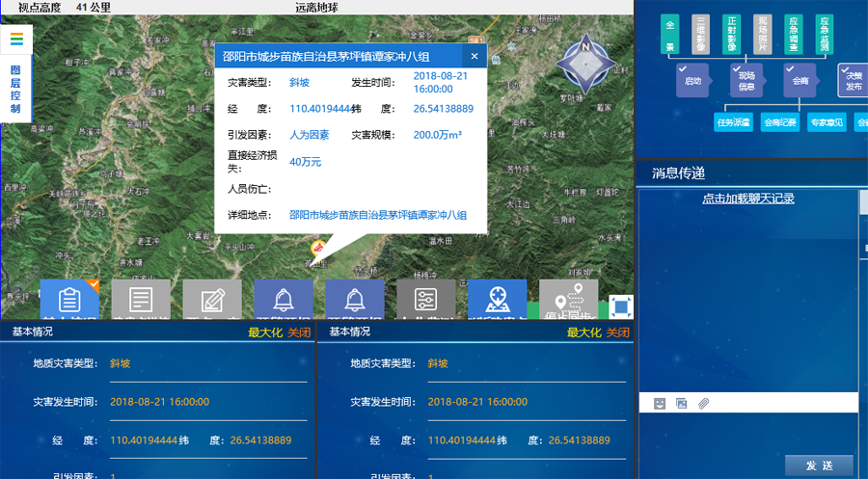Maximize the left 基本情况 panel
Screen dimensions: 868x479
[x=264, y=333]
